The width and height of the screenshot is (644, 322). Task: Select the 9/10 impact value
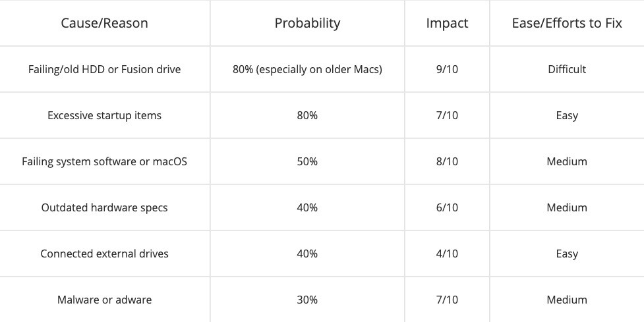[x=447, y=69]
